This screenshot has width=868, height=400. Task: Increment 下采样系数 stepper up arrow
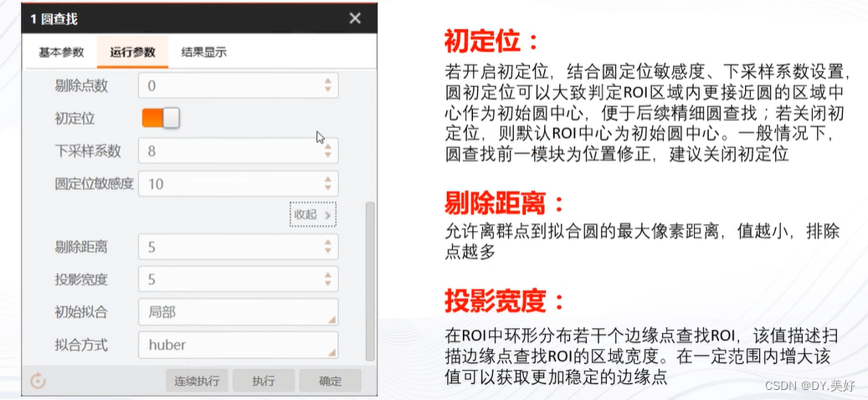[x=328, y=146]
